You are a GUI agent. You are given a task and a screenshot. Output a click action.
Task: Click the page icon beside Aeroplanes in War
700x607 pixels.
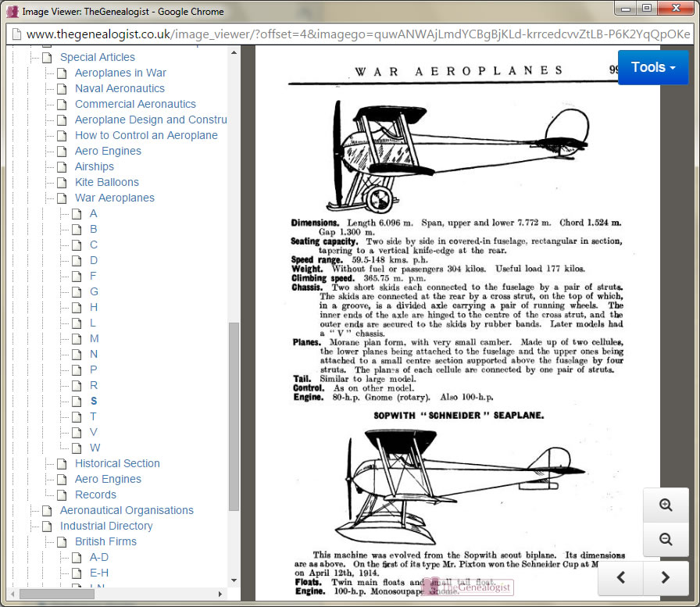click(62, 73)
